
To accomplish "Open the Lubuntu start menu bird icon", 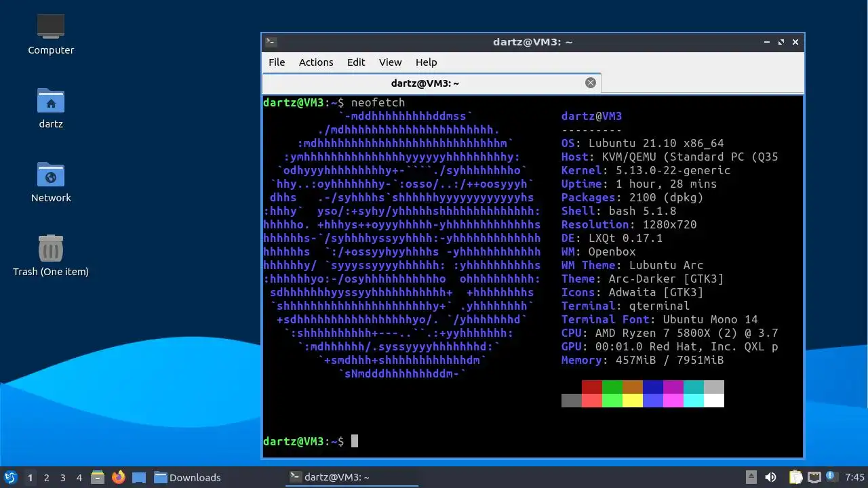I will coord(10,477).
